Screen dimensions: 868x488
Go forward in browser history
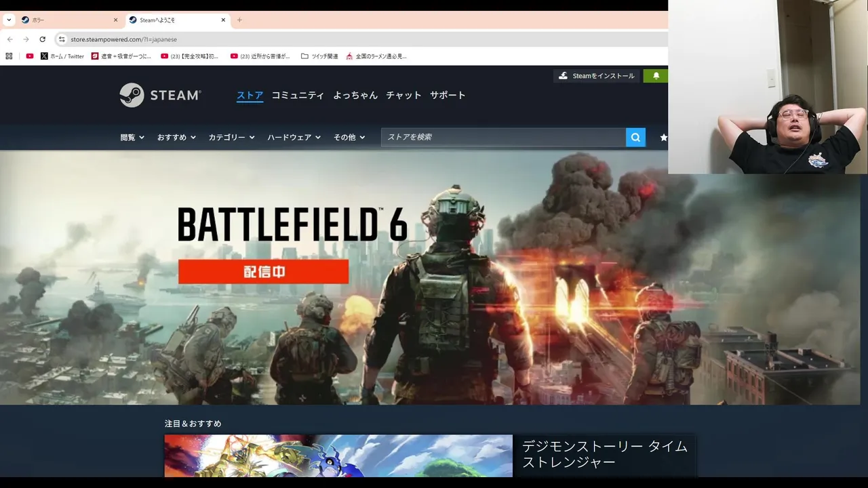point(26,39)
